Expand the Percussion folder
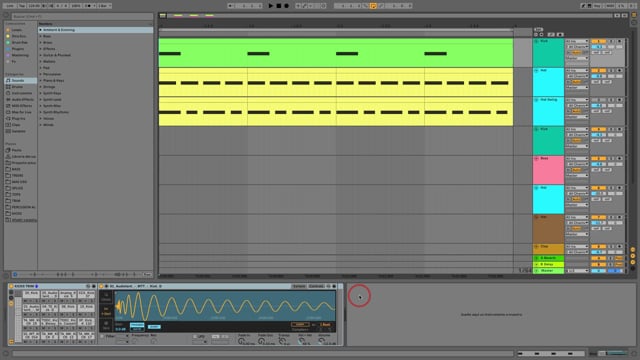This screenshot has width=640, height=360. 40,74
